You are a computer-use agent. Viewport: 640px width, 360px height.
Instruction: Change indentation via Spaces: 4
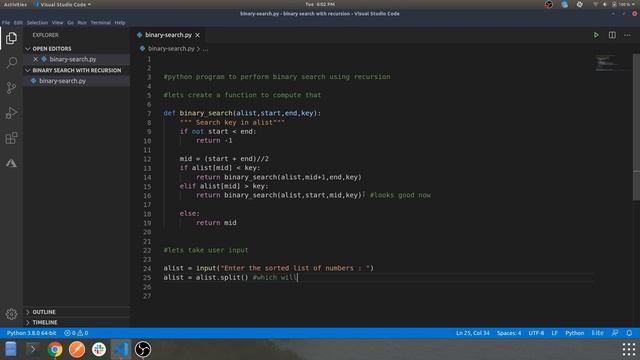click(509, 333)
